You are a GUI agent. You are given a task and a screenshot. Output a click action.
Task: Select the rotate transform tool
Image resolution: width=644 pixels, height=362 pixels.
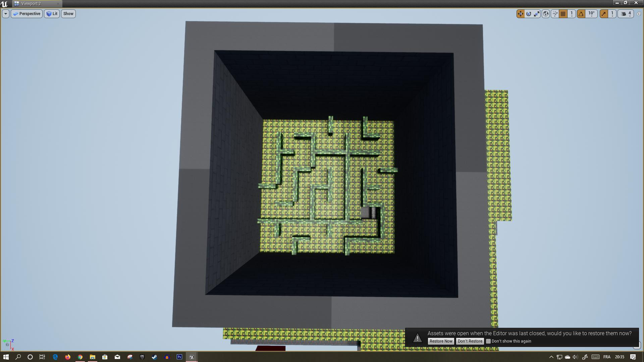(x=529, y=14)
